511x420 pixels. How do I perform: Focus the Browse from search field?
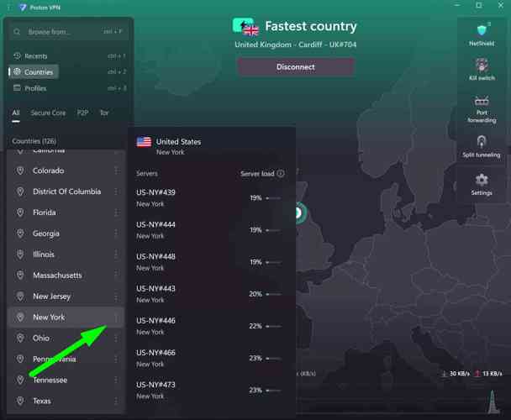68,32
